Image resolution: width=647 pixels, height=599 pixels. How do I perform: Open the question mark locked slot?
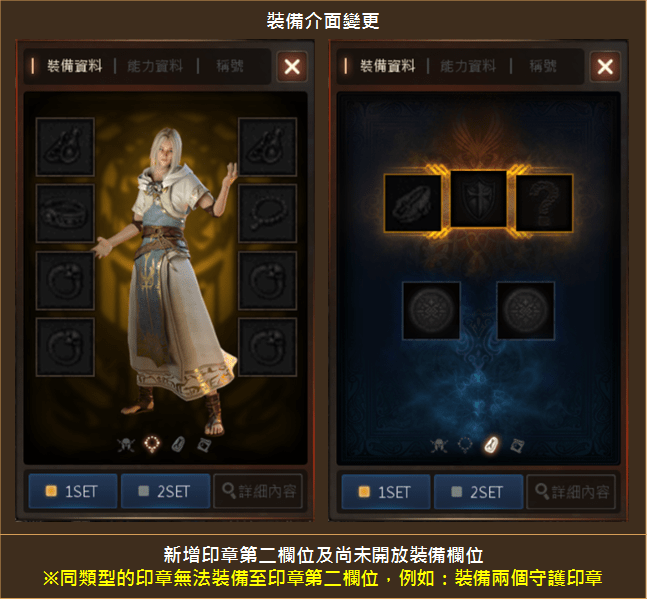coord(544,203)
